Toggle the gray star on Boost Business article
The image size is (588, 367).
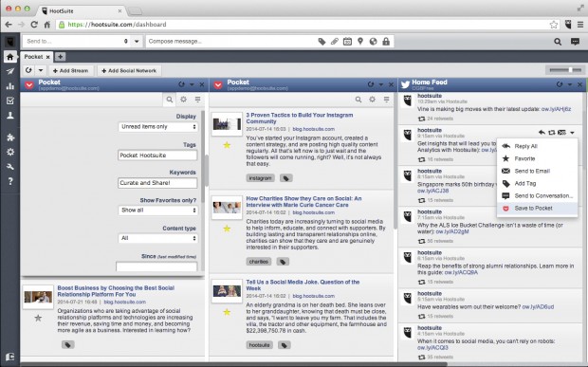pos(38,319)
